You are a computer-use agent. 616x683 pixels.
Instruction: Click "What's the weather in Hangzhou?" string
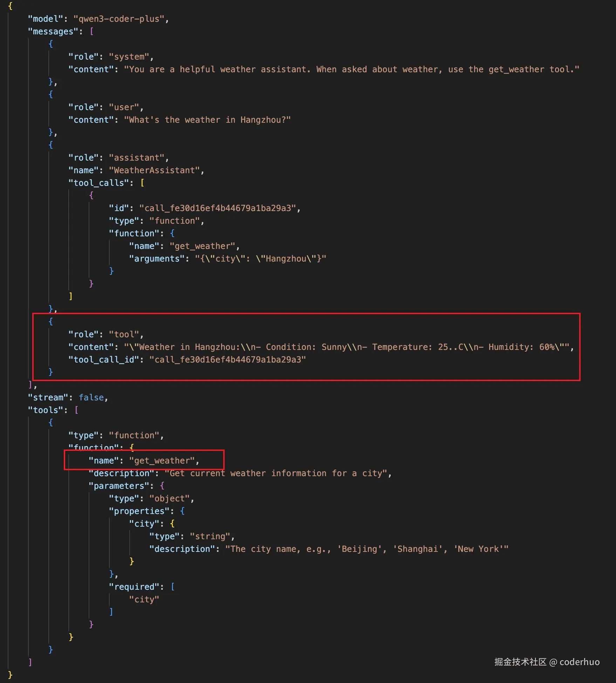tap(207, 120)
